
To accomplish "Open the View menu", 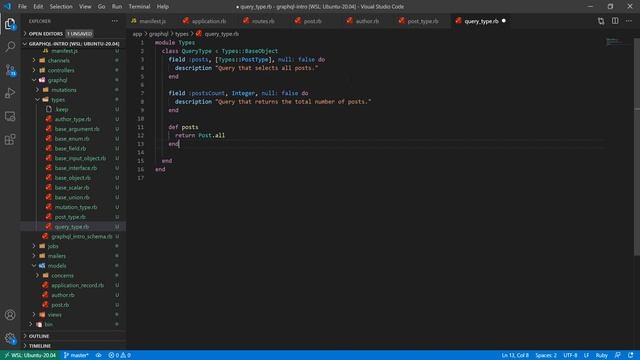I will coord(85,7).
